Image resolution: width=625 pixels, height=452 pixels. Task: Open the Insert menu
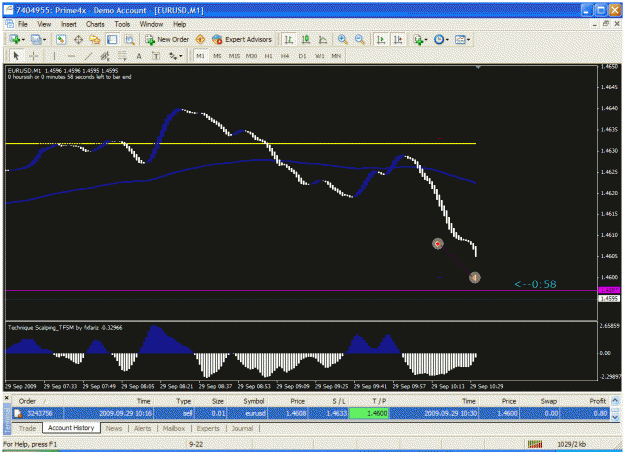pyautogui.click(x=69, y=24)
